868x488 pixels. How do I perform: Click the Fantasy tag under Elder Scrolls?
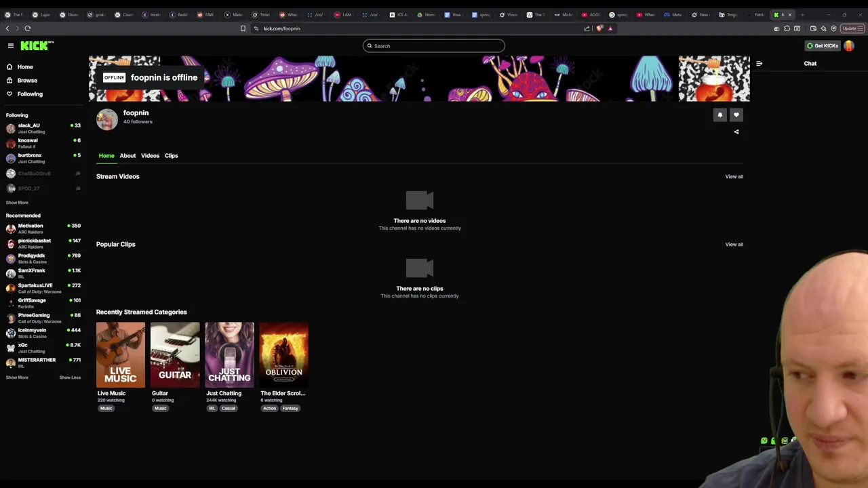(290, 409)
